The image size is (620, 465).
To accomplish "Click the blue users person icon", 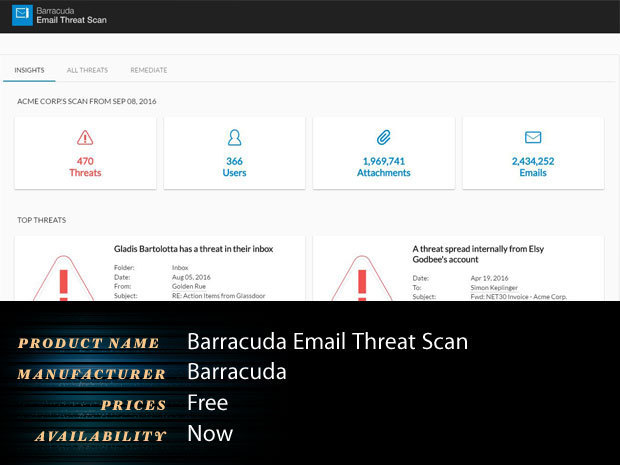I will (234, 138).
